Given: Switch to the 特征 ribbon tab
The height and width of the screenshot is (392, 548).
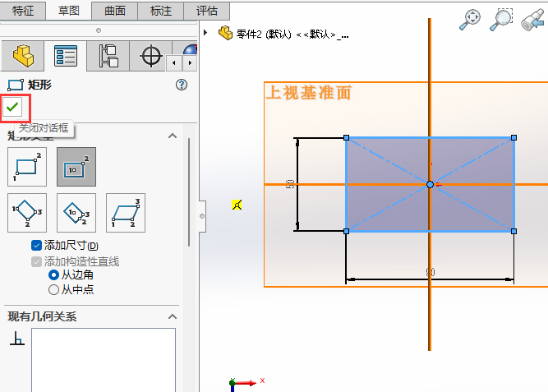Looking at the screenshot, I should click(23, 11).
